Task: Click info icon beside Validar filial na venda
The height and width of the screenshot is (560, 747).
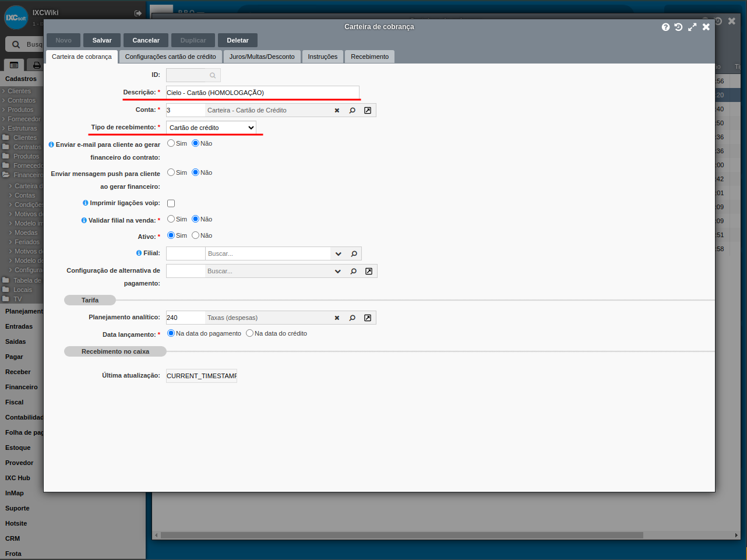Action: pyautogui.click(x=84, y=220)
